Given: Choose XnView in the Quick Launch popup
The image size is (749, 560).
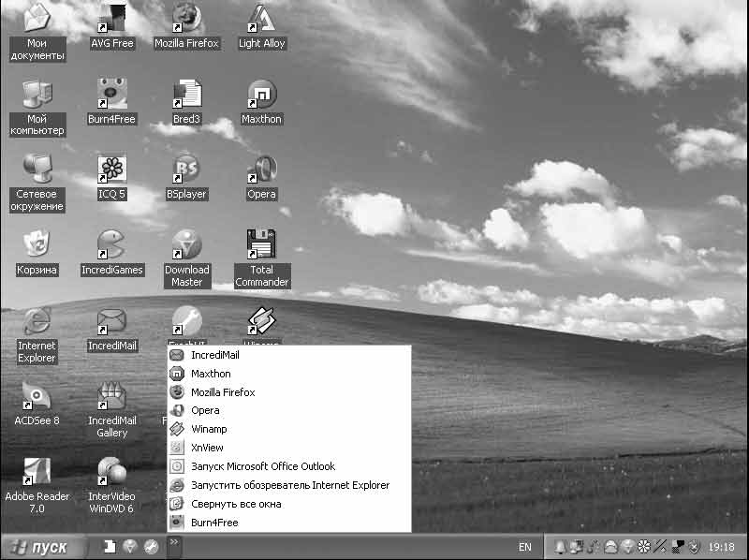Looking at the screenshot, I should click(x=289, y=448).
